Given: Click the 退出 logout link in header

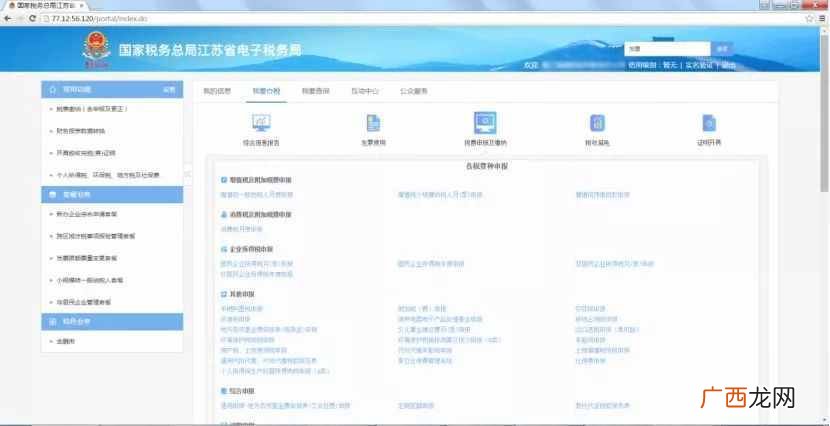Looking at the screenshot, I should click(x=728, y=65).
